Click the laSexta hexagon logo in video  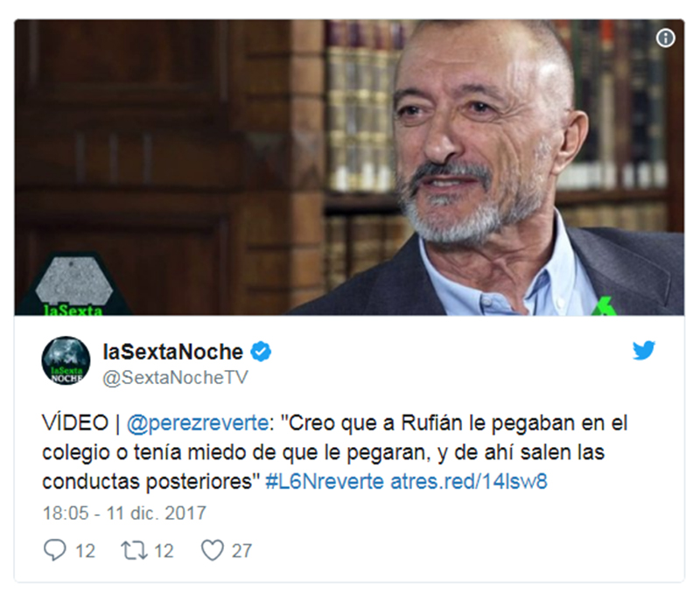73,285
